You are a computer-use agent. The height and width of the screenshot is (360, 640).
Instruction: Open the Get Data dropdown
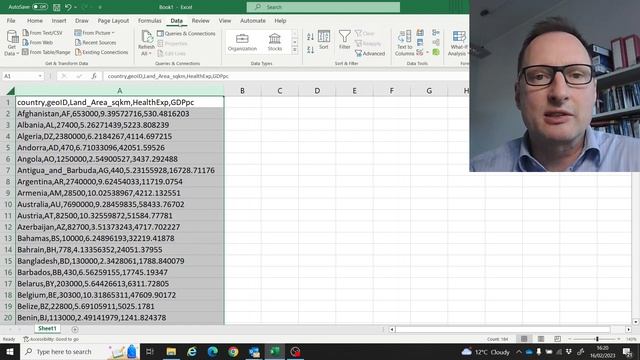pyautogui.click(x=11, y=42)
